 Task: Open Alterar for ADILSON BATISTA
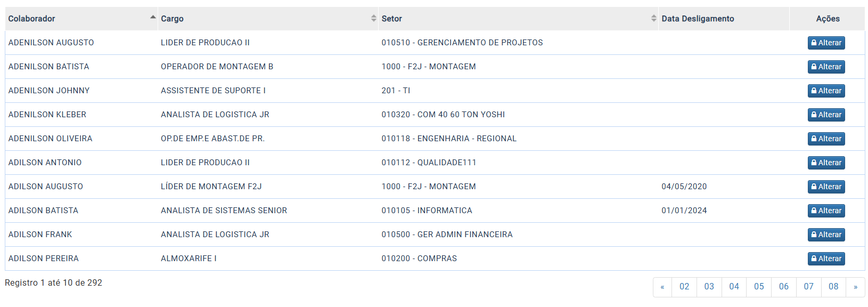click(x=826, y=211)
